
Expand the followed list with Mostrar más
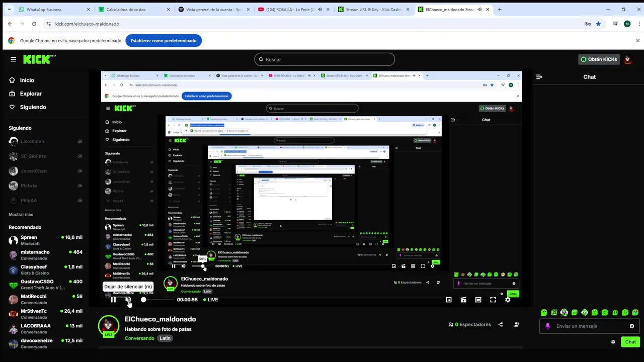(21, 215)
